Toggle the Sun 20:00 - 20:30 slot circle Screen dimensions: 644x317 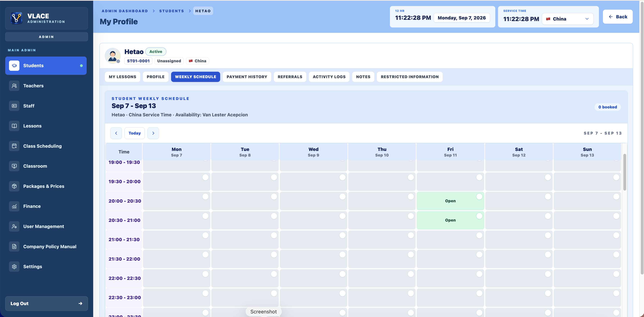pyautogui.click(x=616, y=197)
